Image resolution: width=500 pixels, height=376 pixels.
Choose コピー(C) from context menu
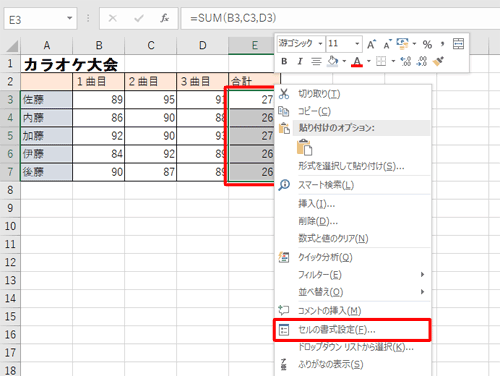coord(314,111)
